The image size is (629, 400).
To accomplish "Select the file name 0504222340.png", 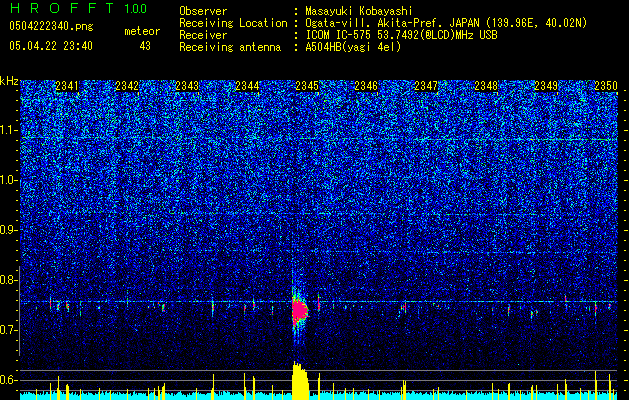I will pyautogui.click(x=51, y=26).
